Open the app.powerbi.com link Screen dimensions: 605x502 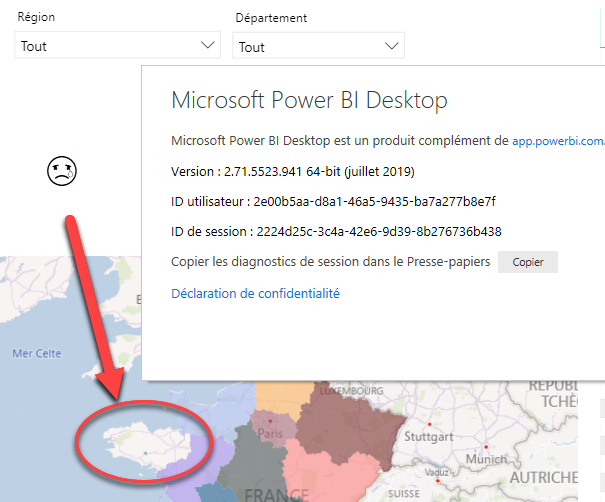point(558,141)
